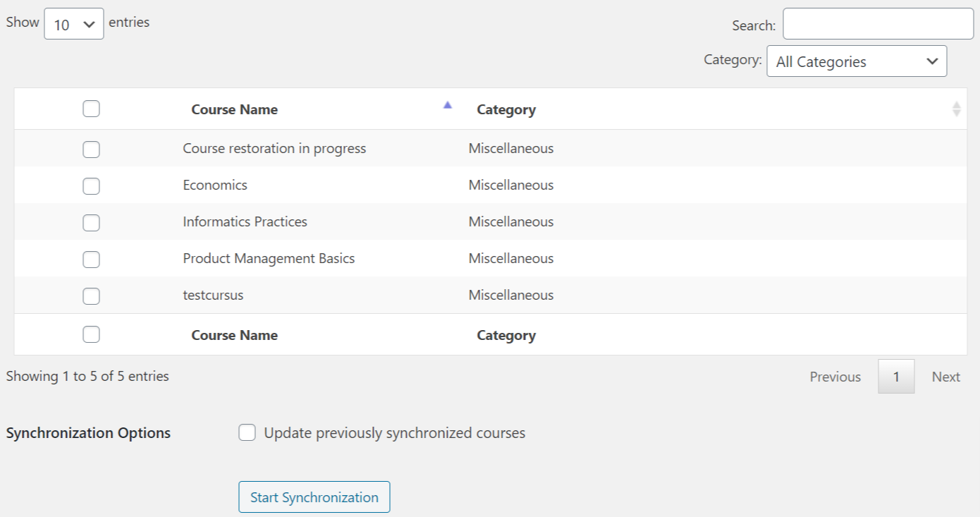The image size is (980, 517).
Task: Select page 1 in pagination
Action: pos(896,377)
